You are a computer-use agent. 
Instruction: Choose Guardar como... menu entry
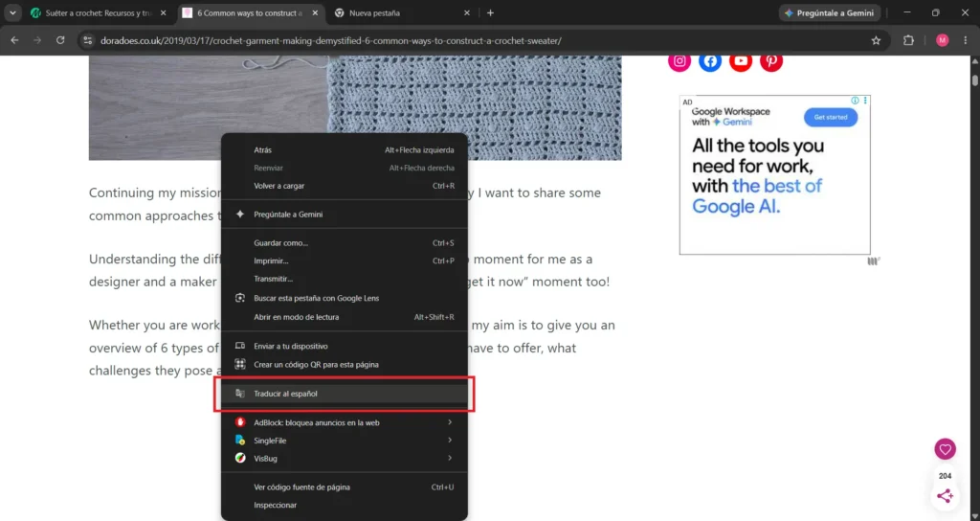point(345,242)
